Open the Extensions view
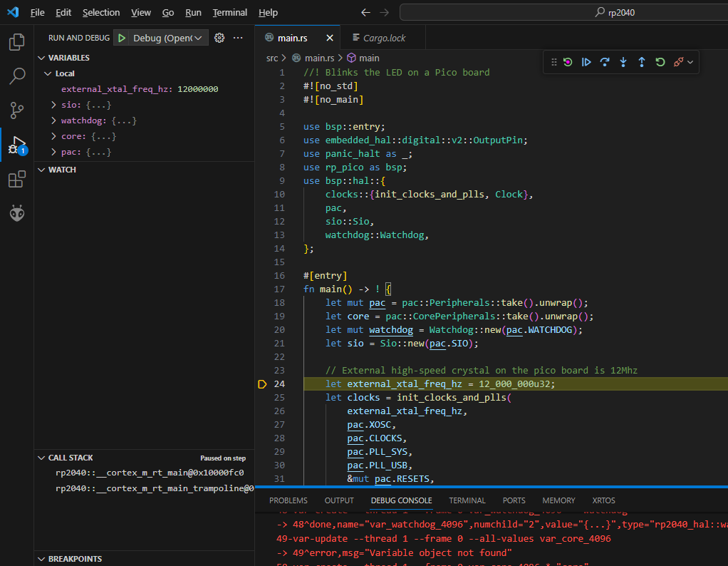Viewport: 728px width, 566px height. 16,180
